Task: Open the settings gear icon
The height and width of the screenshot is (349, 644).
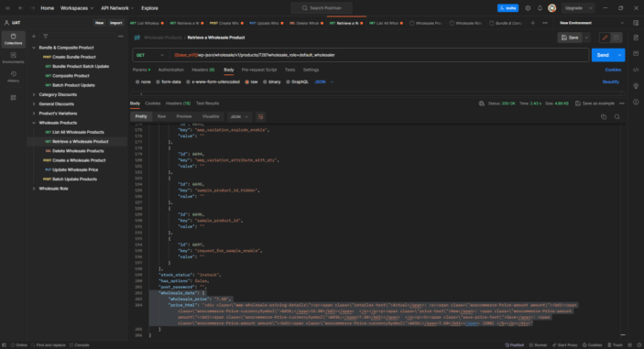Action: [x=528, y=8]
